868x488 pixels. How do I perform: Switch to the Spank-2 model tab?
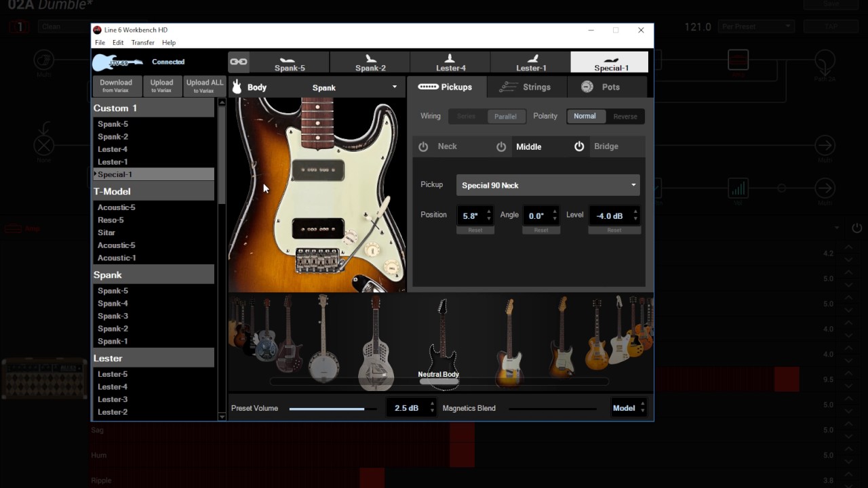point(370,62)
